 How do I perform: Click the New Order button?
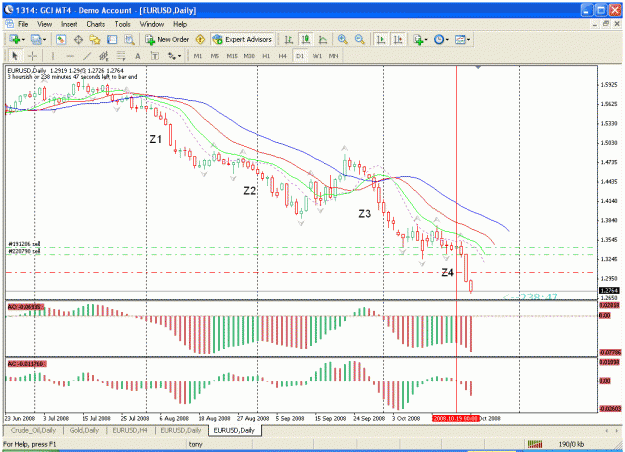(167, 39)
